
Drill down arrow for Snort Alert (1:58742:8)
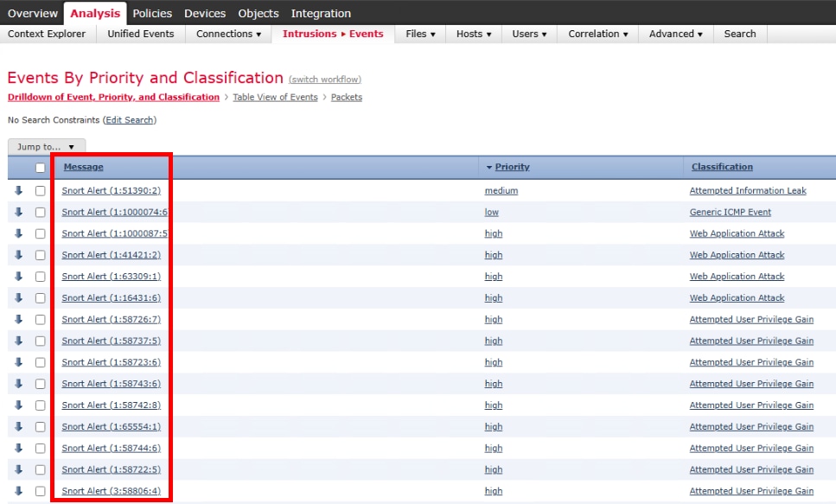click(x=19, y=405)
